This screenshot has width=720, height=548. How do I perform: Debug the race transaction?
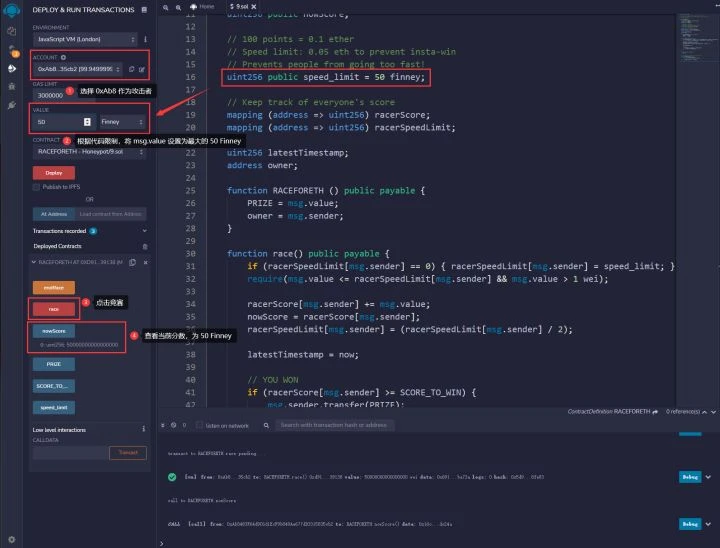pyautogui.click(x=690, y=477)
